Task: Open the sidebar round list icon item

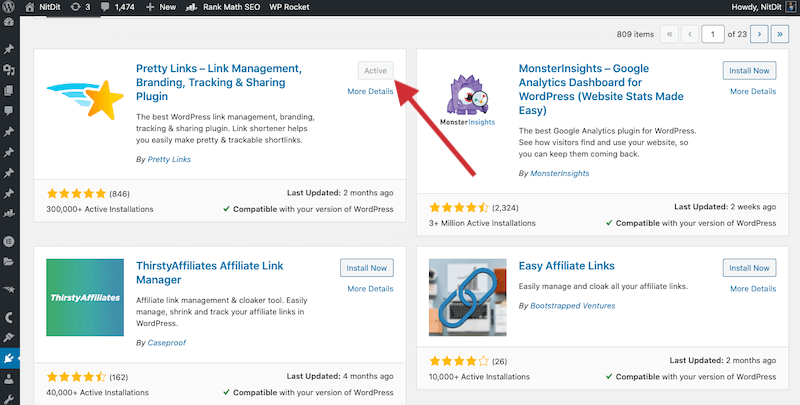Action: click(x=9, y=241)
